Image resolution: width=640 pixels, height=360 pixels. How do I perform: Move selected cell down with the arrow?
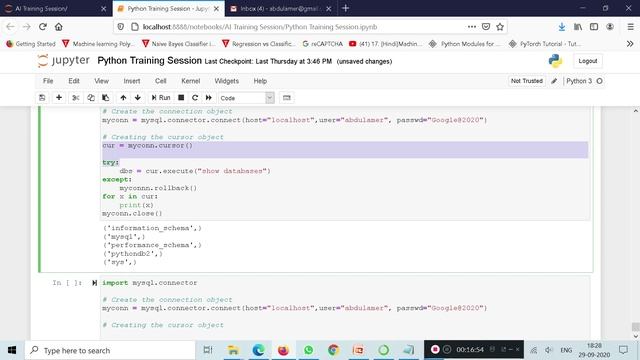[x=138, y=98]
